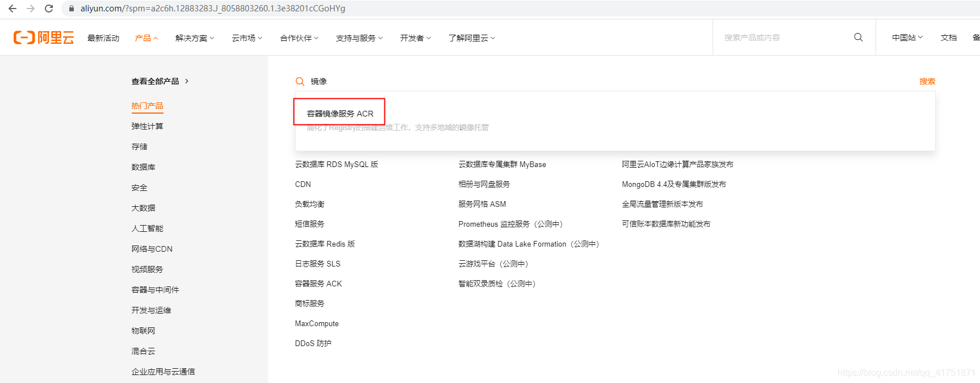
Task: Open 可信账本数据库新功能发布 link
Action: coord(666,224)
